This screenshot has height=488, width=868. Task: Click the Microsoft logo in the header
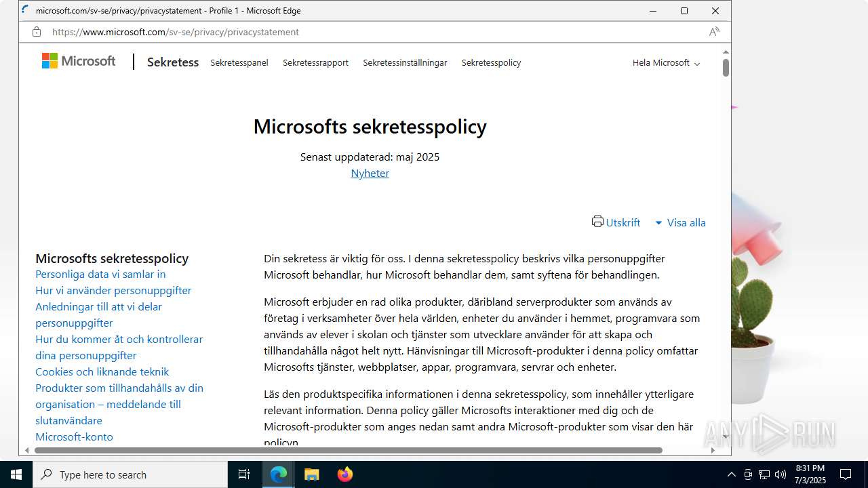click(79, 62)
